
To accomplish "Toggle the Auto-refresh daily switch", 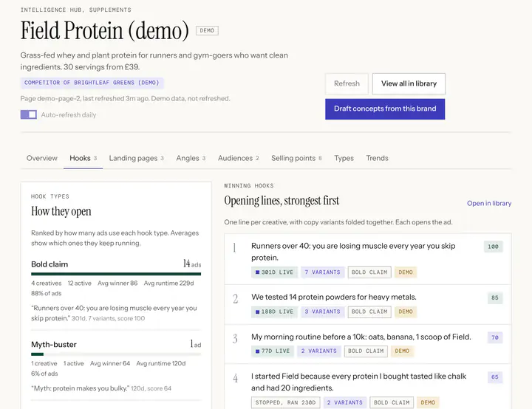I will point(29,114).
